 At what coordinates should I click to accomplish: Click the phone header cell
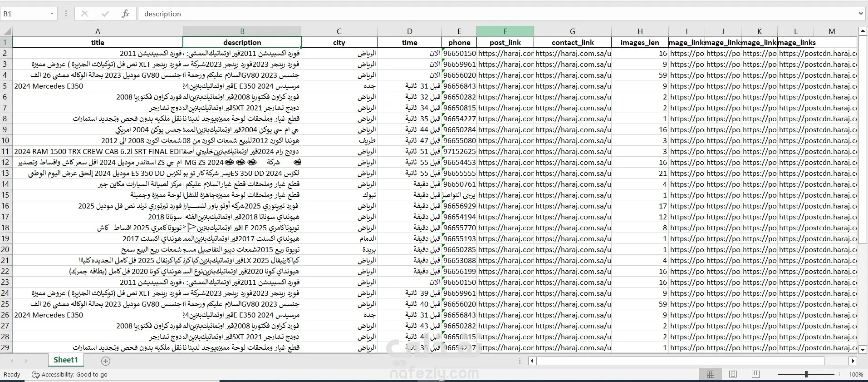(x=459, y=42)
